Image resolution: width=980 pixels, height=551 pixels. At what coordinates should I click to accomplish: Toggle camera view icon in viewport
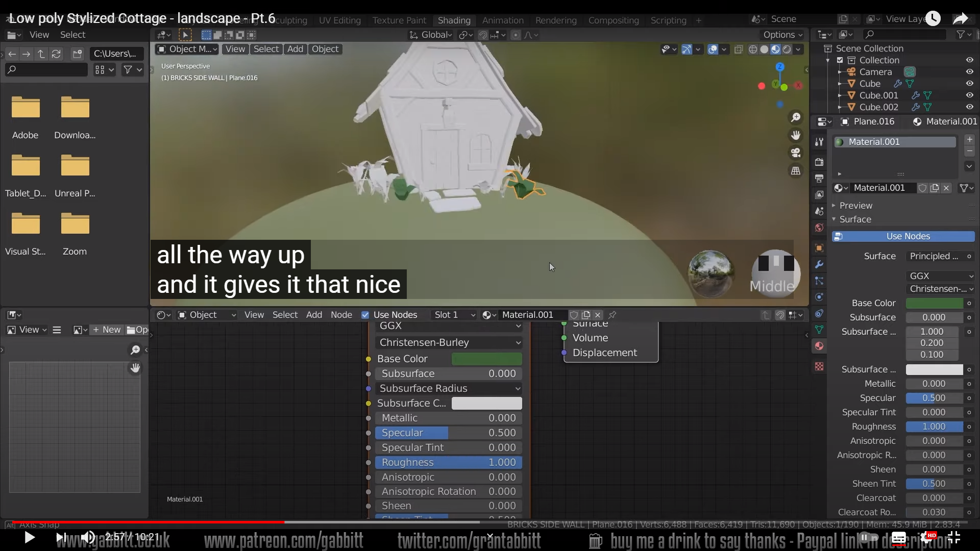pos(795,153)
